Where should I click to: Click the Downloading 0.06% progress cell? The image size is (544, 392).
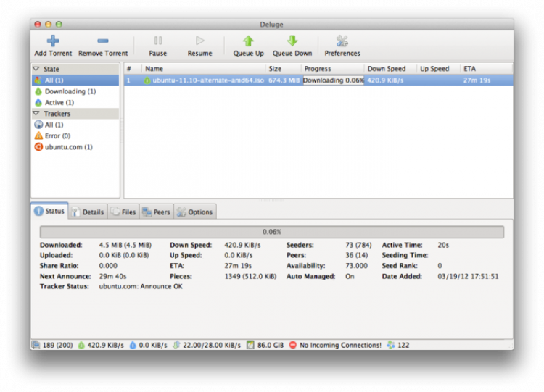tap(333, 80)
